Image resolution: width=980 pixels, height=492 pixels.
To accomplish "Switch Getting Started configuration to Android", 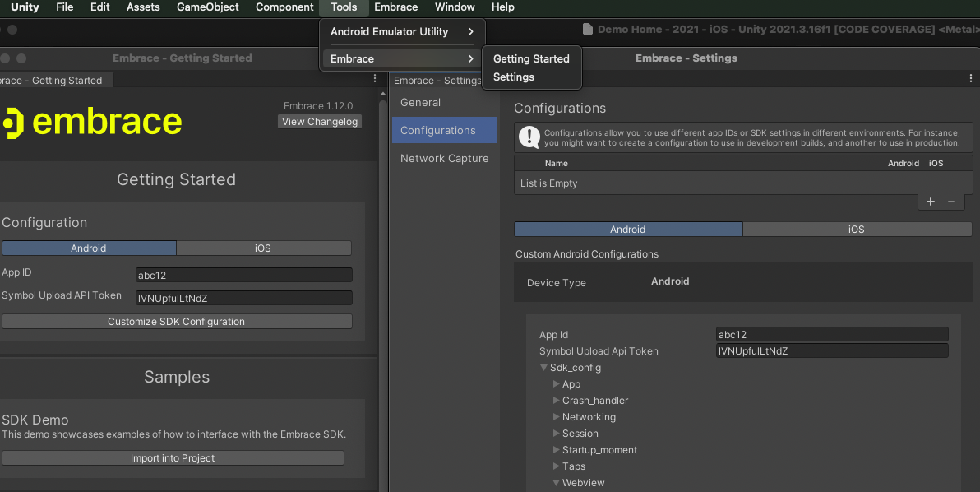I will tap(89, 248).
